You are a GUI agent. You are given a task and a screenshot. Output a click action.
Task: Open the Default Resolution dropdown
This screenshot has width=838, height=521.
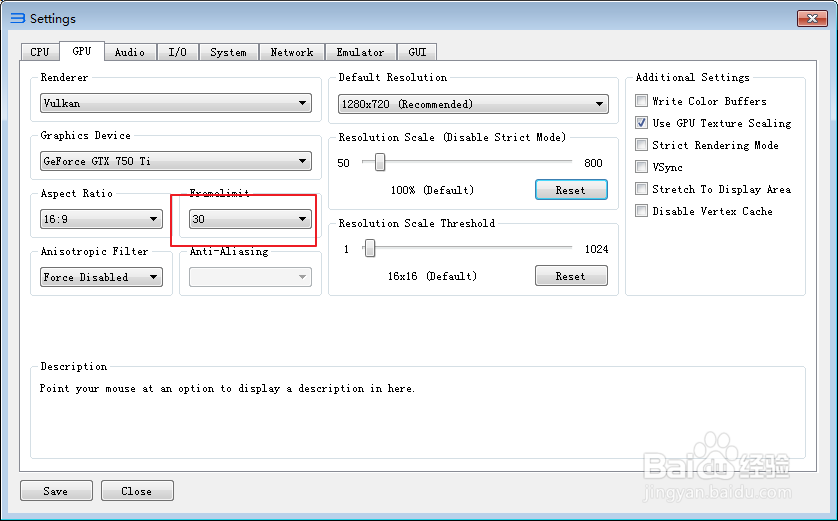[474, 104]
